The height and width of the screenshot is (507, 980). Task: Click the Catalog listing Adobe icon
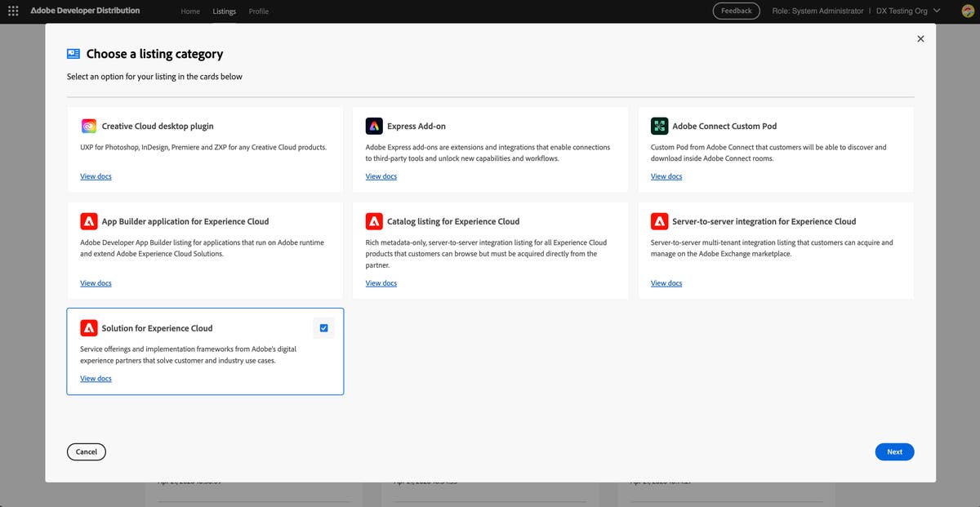[x=374, y=221]
